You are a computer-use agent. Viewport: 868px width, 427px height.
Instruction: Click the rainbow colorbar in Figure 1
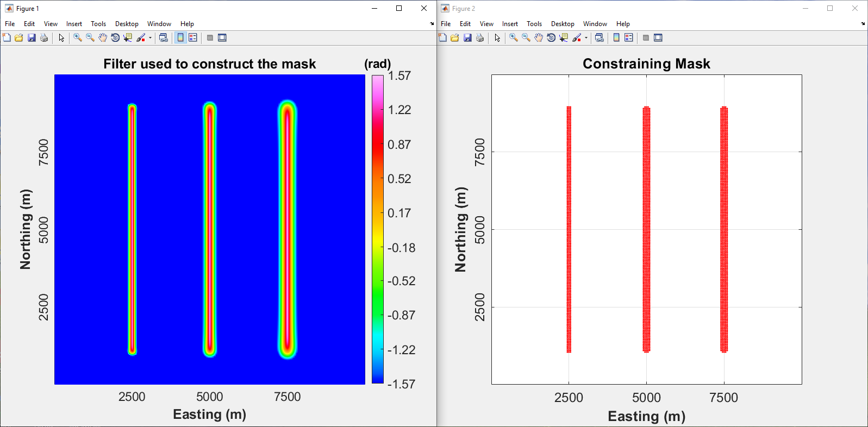coord(378,229)
